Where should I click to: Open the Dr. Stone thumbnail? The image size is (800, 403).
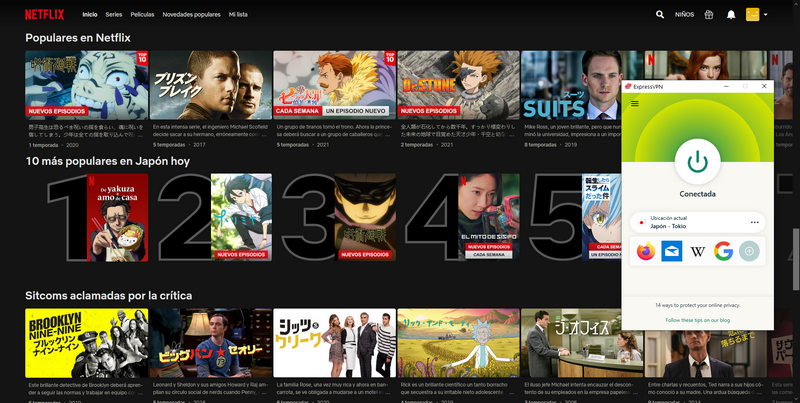(x=459, y=85)
